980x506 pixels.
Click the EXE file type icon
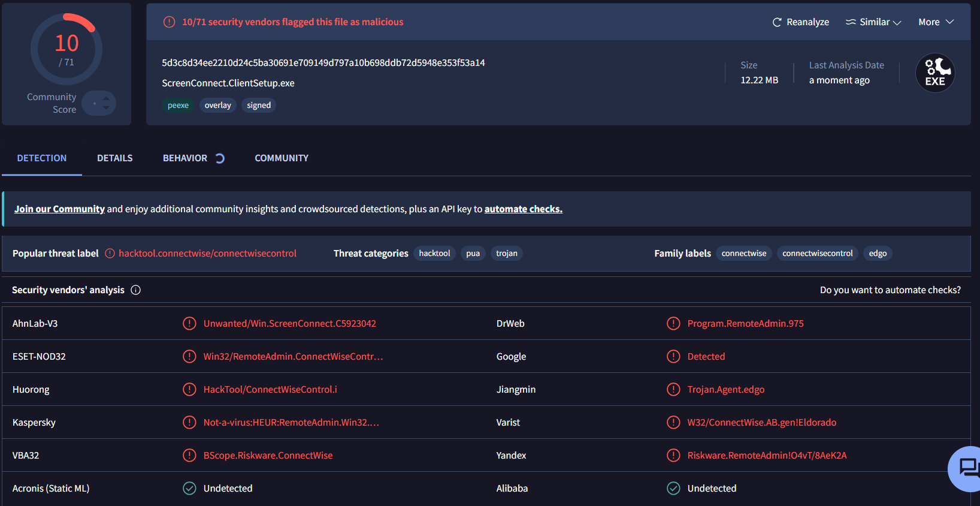click(935, 73)
